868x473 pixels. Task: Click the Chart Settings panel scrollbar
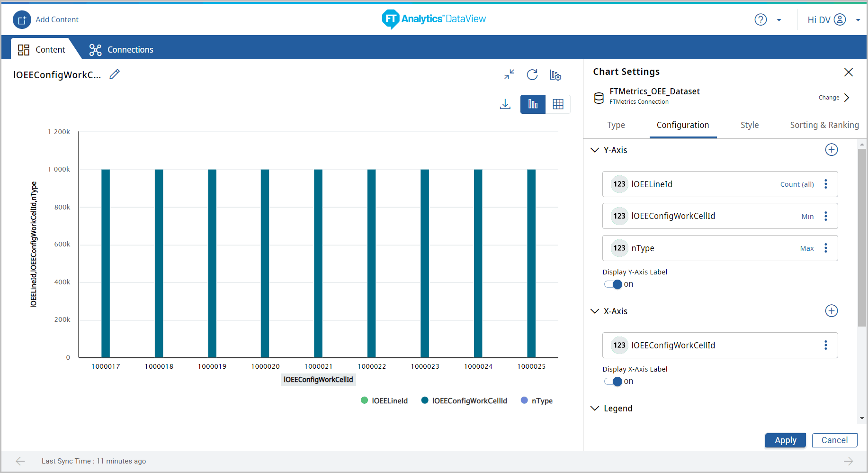click(x=862, y=237)
